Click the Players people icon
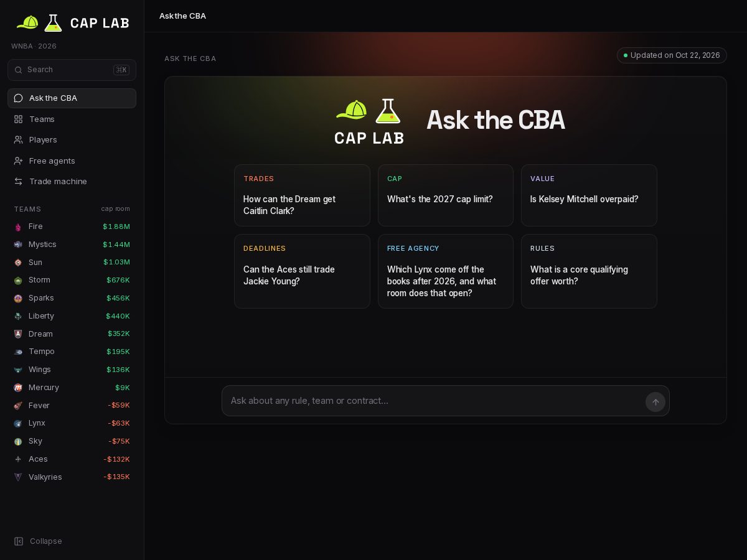747x560 pixels. click(19, 140)
